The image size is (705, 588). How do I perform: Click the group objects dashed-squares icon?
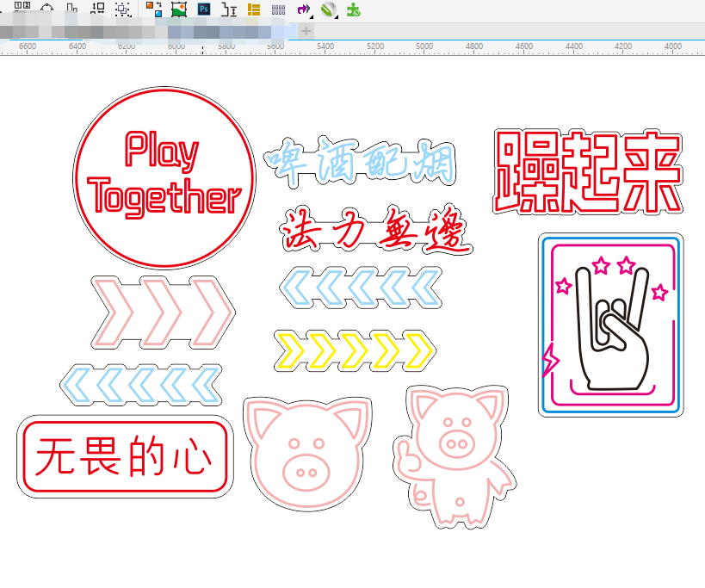(x=123, y=9)
